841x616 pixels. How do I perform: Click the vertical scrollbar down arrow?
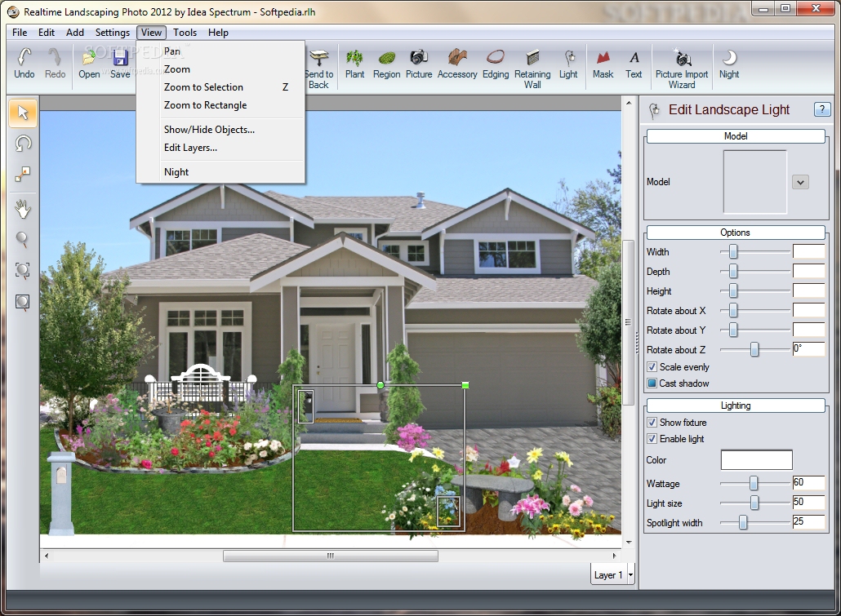pyautogui.click(x=629, y=542)
